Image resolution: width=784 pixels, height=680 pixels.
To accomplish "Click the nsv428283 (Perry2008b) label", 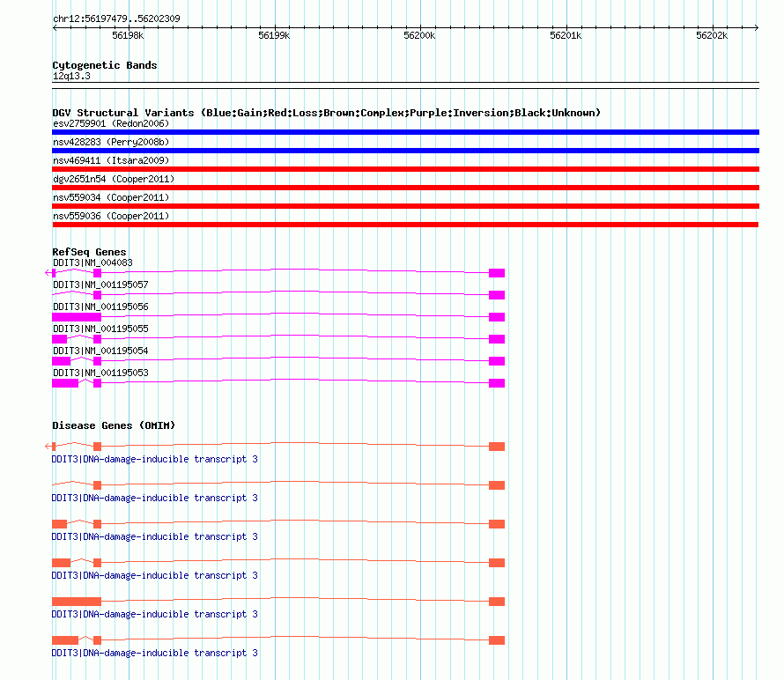I will (111, 142).
